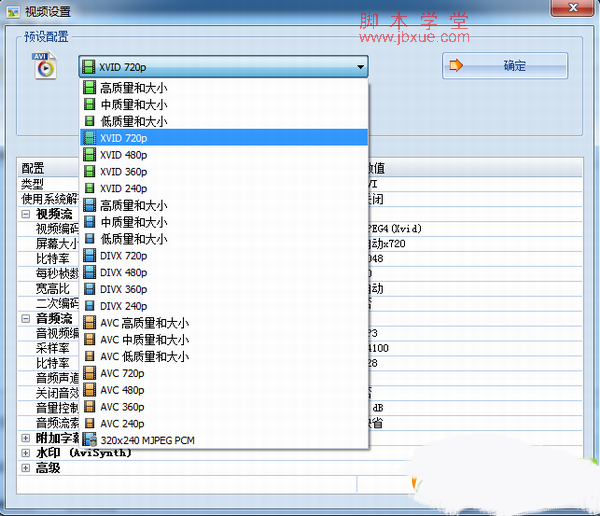Select the DIVX 720p preset
This screenshot has height=516, width=600.
pyautogui.click(x=224, y=256)
